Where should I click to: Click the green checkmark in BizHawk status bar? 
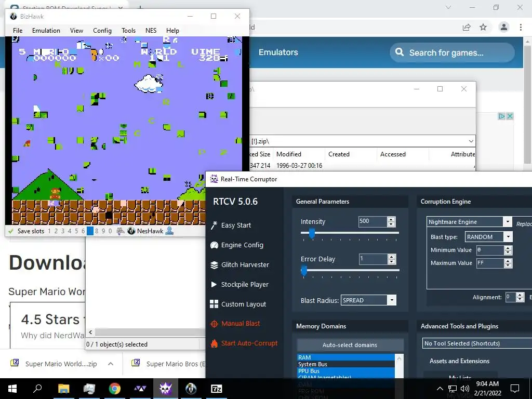pos(11,231)
